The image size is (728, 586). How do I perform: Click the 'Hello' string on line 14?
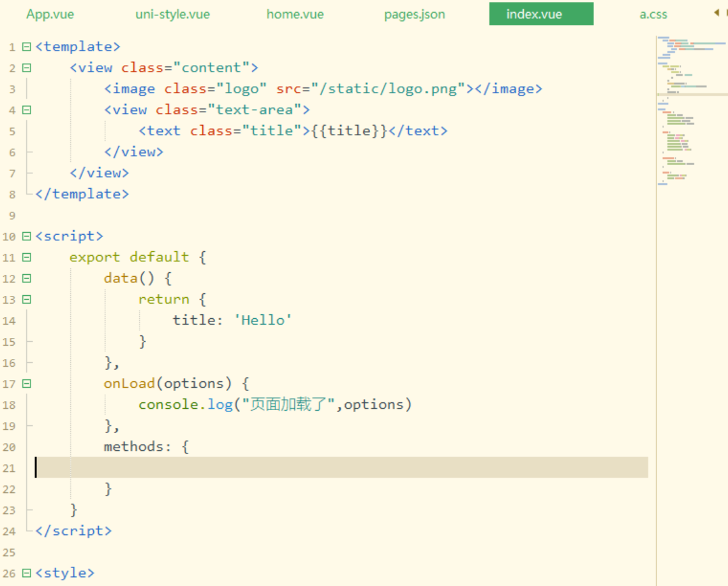tap(263, 320)
